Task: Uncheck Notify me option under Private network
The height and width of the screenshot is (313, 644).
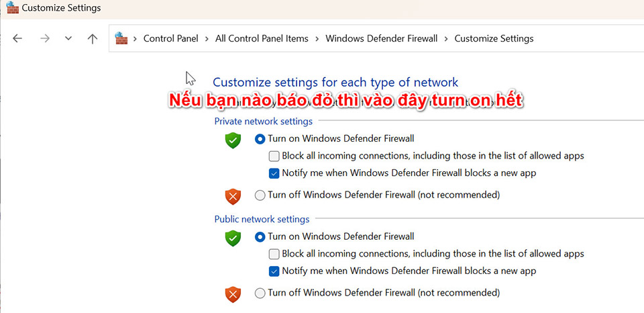Action: 274,173
